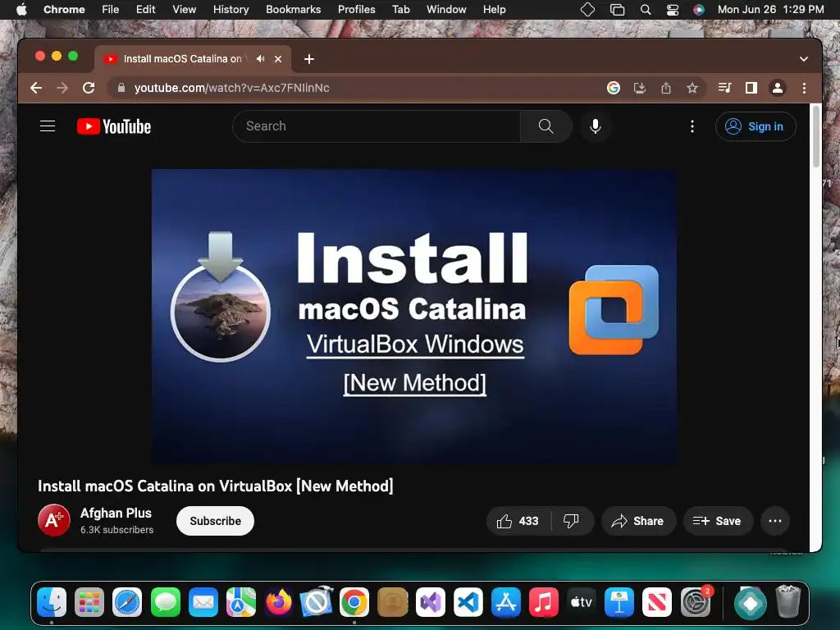The width and height of the screenshot is (840, 630).
Task: Open more actions ellipsis under video
Action: tap(775, 521)
